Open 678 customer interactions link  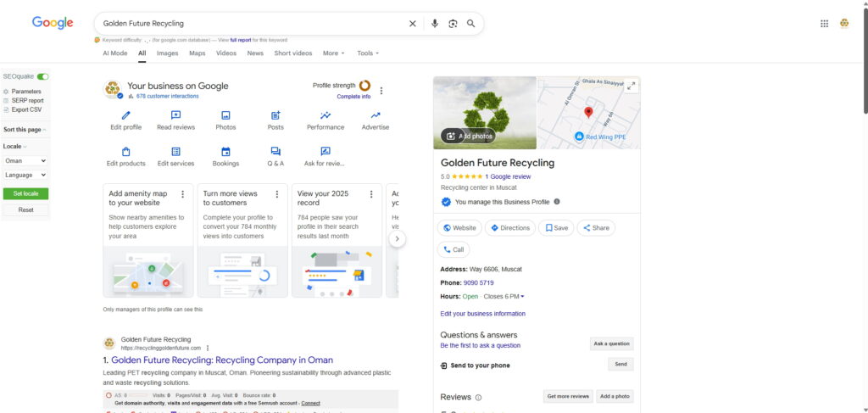(167, 97)
